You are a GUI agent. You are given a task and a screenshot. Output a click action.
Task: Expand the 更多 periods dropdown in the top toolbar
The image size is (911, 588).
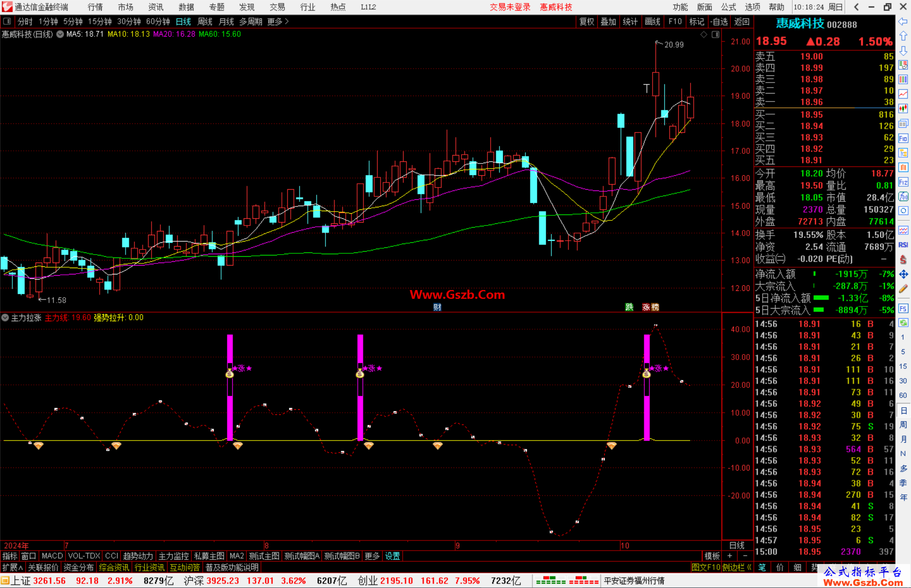[278, 21]
